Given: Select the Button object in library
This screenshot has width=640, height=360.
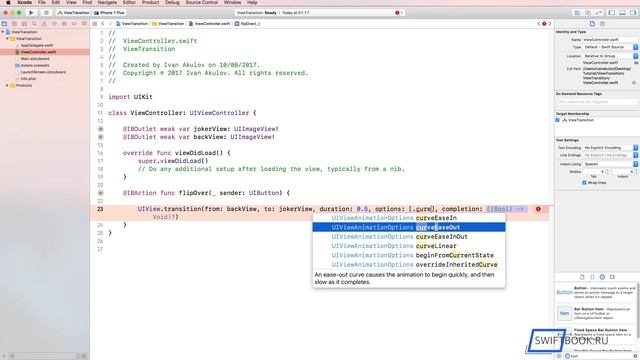Looking at the screenshot, I should point(596,292).
